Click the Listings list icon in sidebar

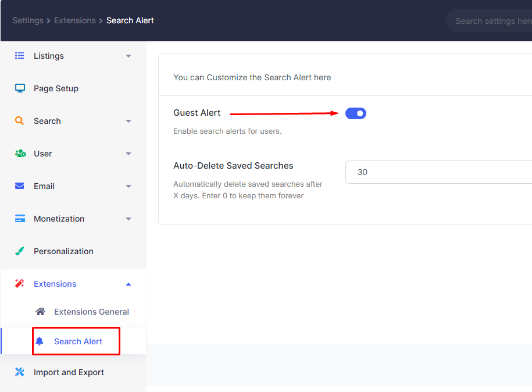click(x=20, y=56)
